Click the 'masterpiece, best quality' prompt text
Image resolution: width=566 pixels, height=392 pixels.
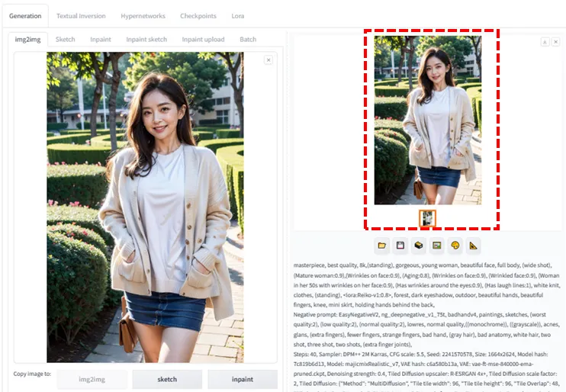[325, 265]
